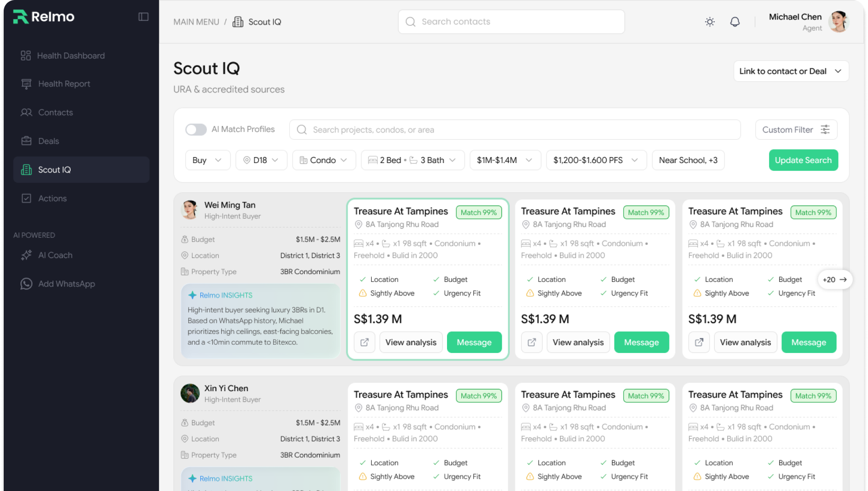This screenshot has height=491, width=868.
Task: Click the Search projects, condos, or area field
Action: [x=515, y=130]
